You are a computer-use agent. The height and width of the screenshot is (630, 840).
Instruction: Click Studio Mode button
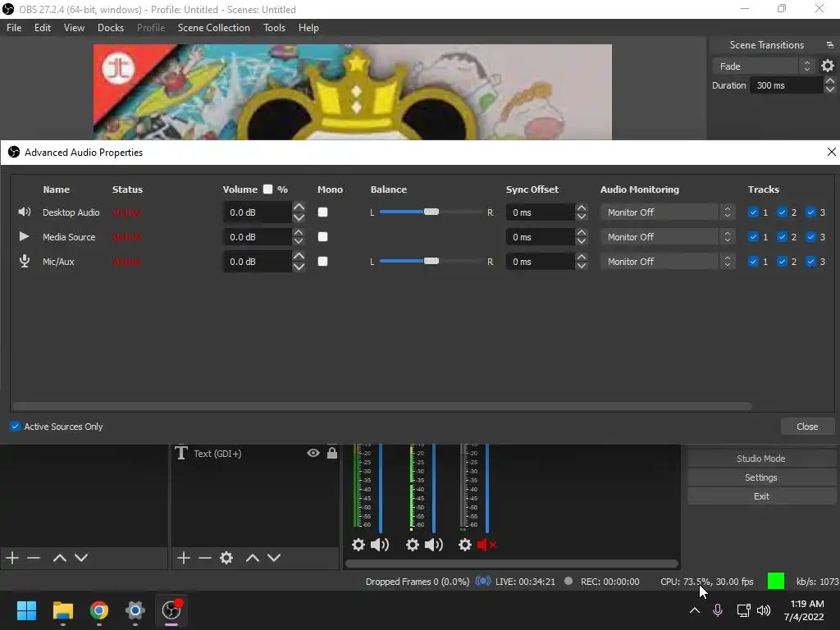coord(760,459)
